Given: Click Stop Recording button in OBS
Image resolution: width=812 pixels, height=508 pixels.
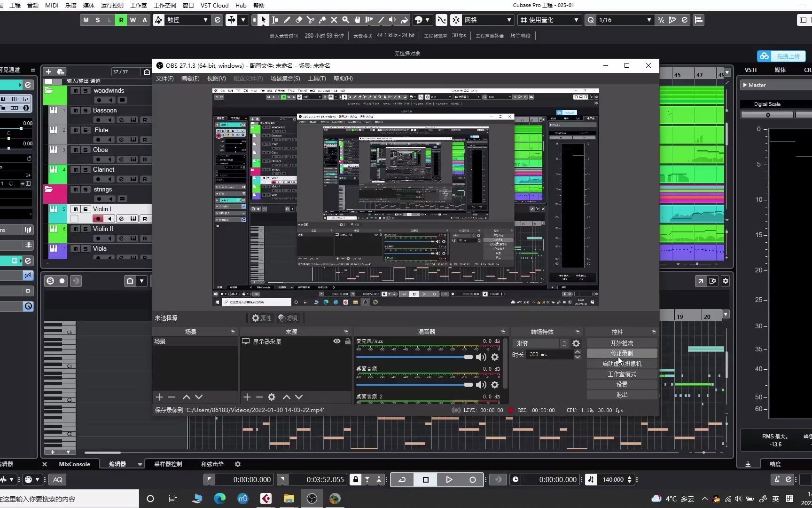Looking at the screenshot, I should click(622, 353).
